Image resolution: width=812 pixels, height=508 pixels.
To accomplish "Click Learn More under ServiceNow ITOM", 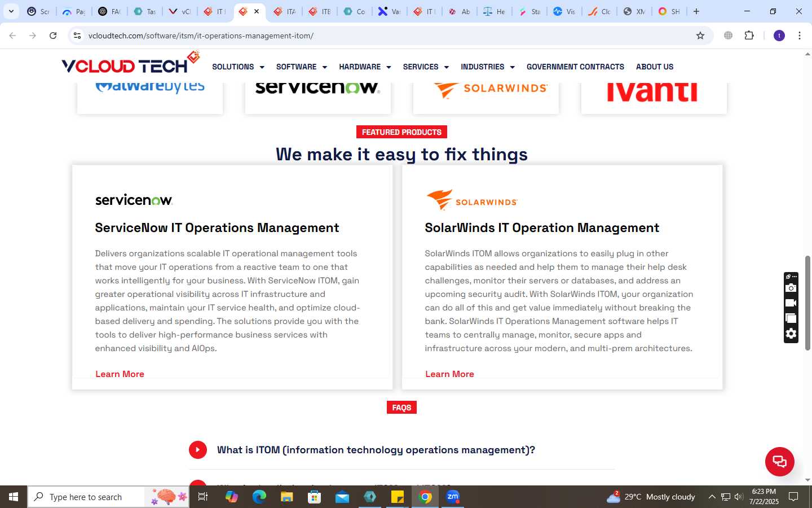I will [x=120, y=374].
